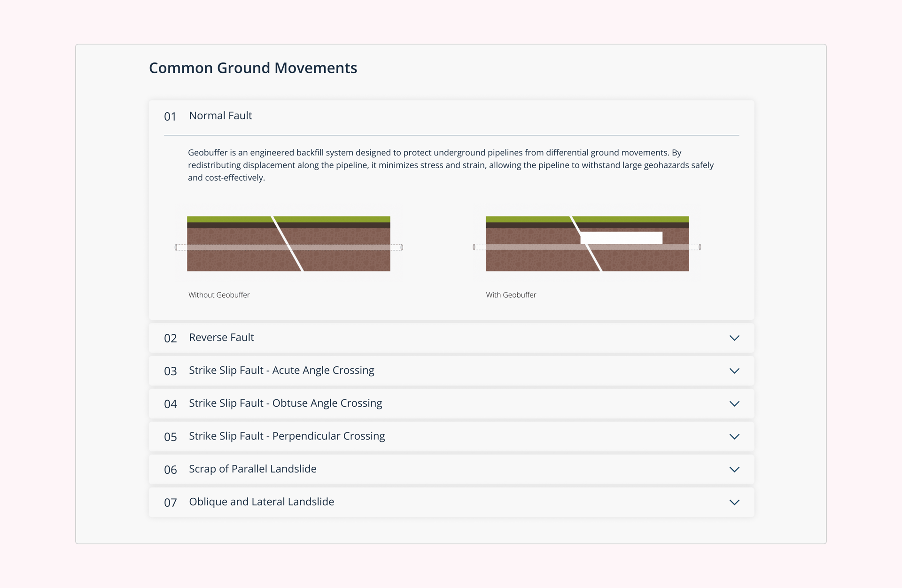Expand chevron for Obtuse Angle Crossing

(x=734, y=404)
